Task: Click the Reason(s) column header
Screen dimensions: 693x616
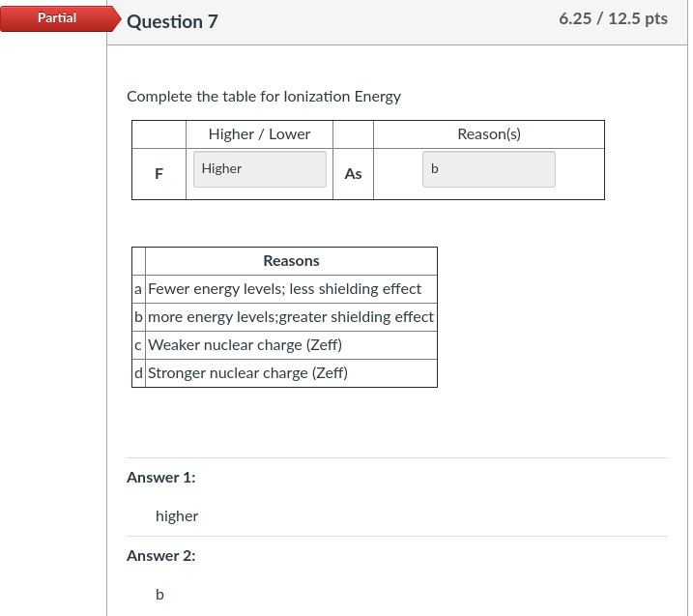Action: [x=488, y=134]
